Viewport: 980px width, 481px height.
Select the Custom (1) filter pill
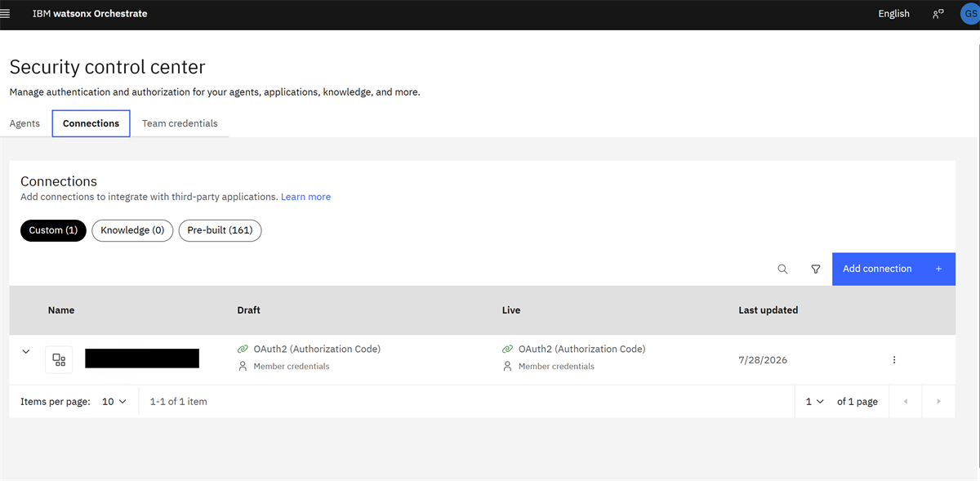(53, 230)
